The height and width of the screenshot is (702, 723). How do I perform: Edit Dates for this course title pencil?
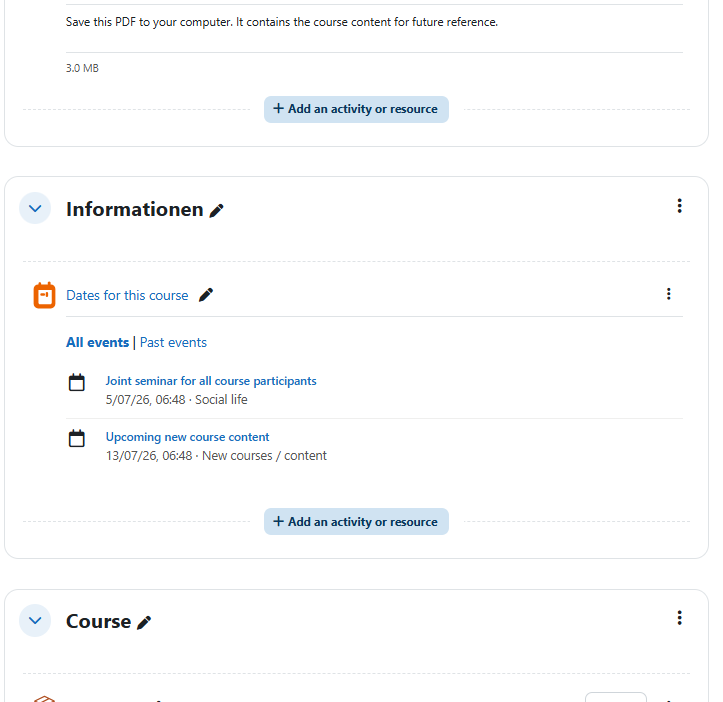point(206,295)
